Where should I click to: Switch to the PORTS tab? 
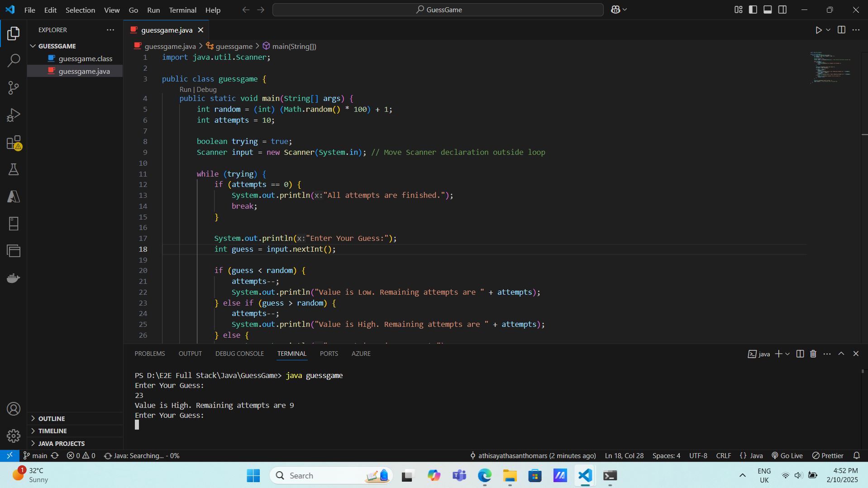(x=329, y=354)
